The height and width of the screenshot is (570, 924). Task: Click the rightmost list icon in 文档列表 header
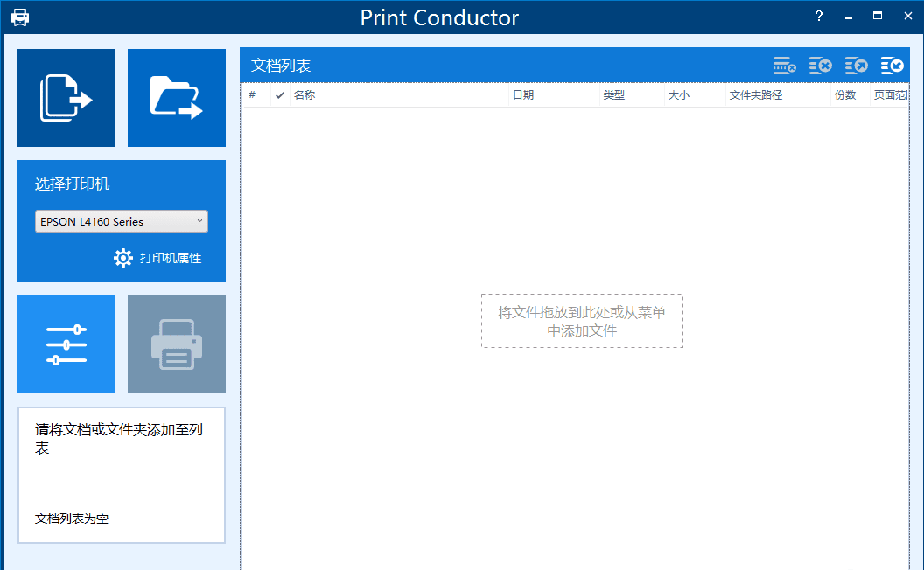[x=892, y=66]
